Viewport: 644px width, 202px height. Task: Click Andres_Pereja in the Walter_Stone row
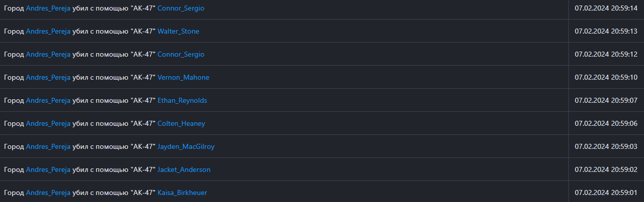coord(48,31)
